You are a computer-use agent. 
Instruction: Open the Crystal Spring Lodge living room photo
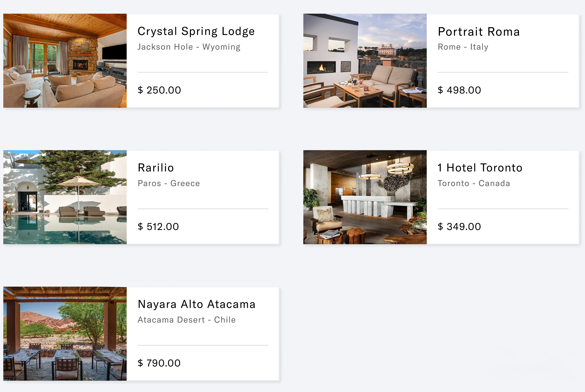[x=65, y=61]
